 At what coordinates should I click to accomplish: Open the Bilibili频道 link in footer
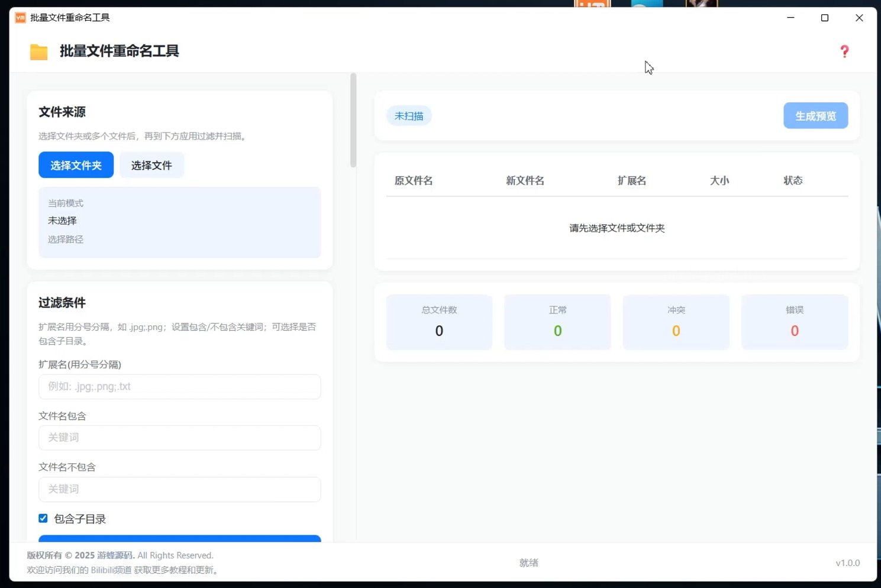point(111,570)
